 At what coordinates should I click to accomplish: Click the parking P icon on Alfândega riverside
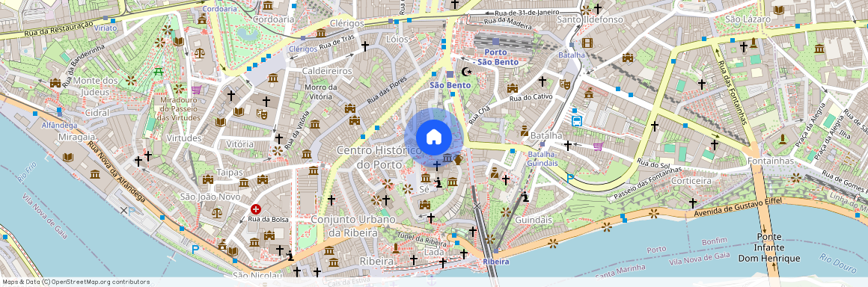click(195, 250)
